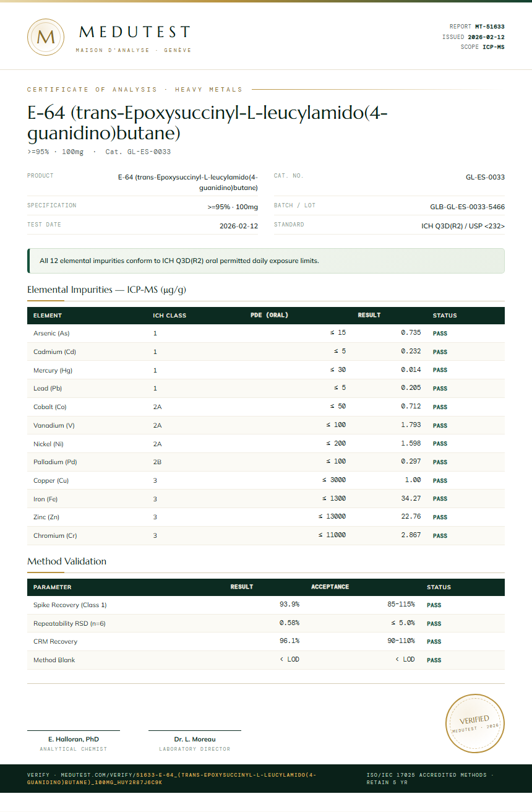Select the Palladium (Pd) row label
Image resolution: width=532 pixels, height=812 pixels.
pos(55,462)
